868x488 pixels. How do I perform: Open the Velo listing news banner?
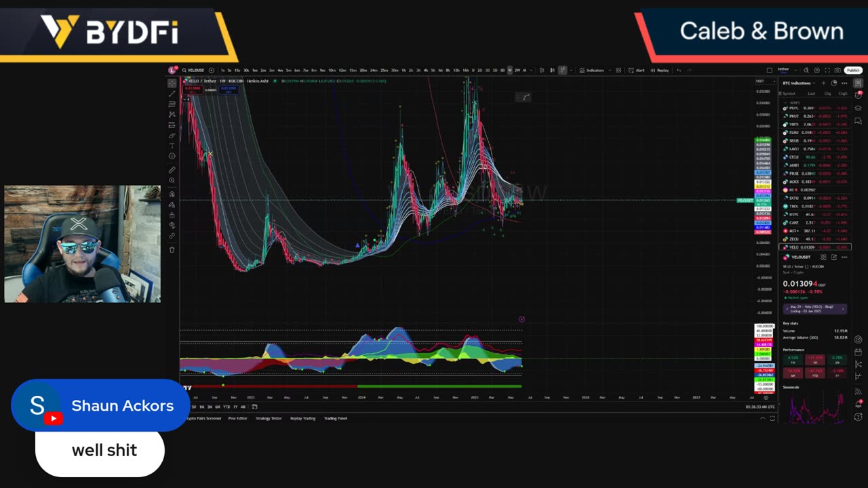click(815, 309)
